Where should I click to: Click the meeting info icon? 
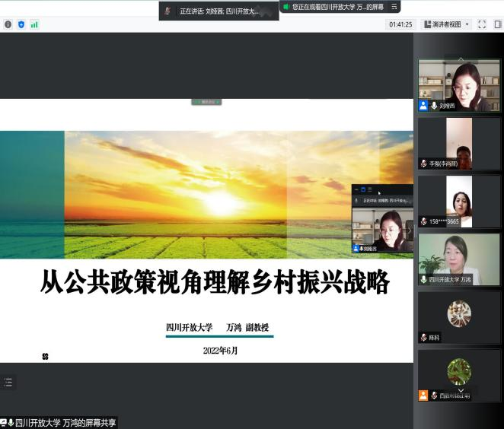click(8, 24)
